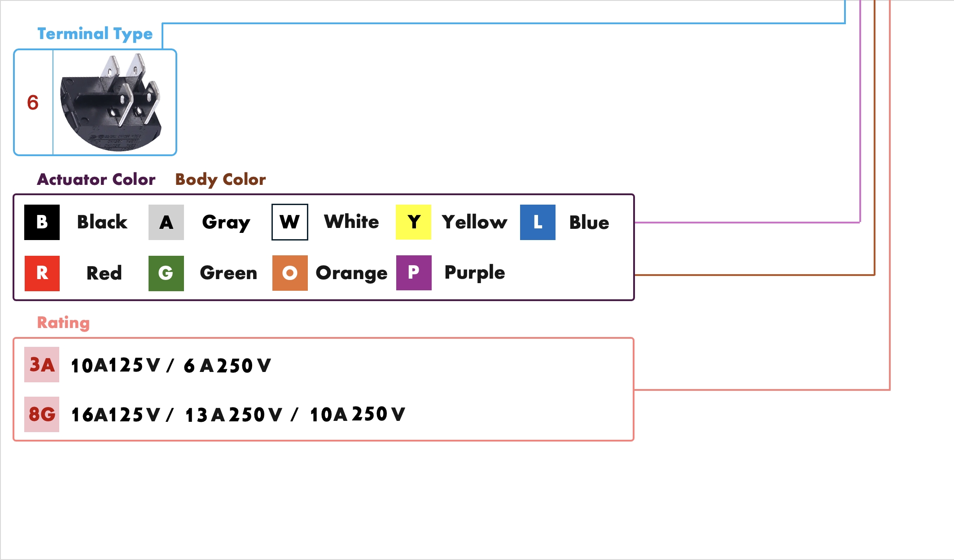Select the blue L color swatch

538,222
